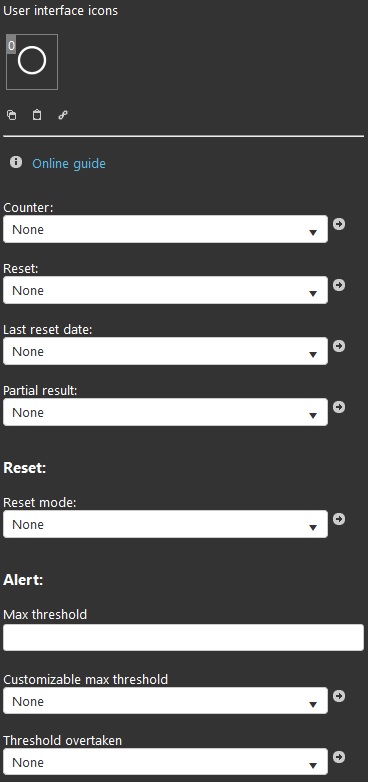Open the Customizable max threshold dropdown
368x782 pixels.
(166, 701)
